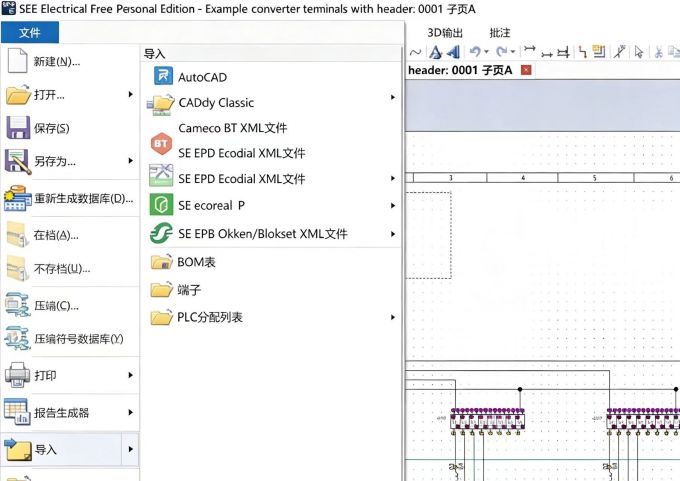This screenshot has width=680, height=481.
Task: Expand SE EPB Okken/Blokset submenu arrow
Action: [392, 234]
